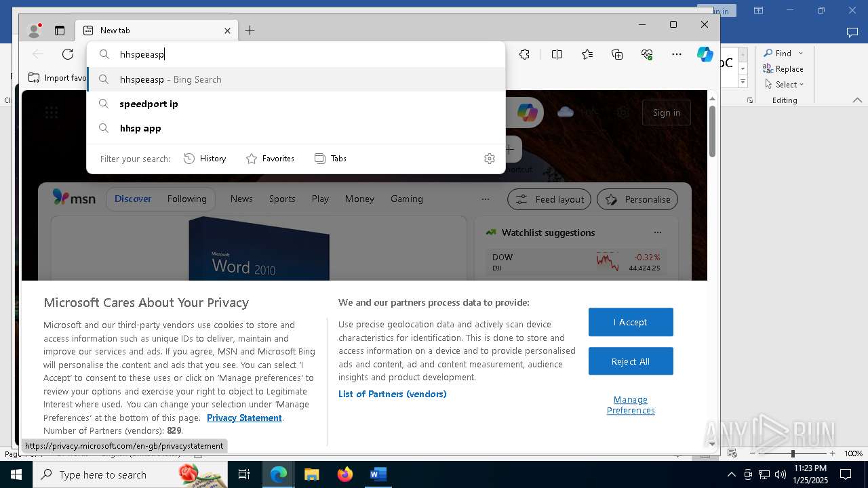The image size is (868, 488).
Task: Select the 'hhsp app' suggestion
Action: pos(296,128)
